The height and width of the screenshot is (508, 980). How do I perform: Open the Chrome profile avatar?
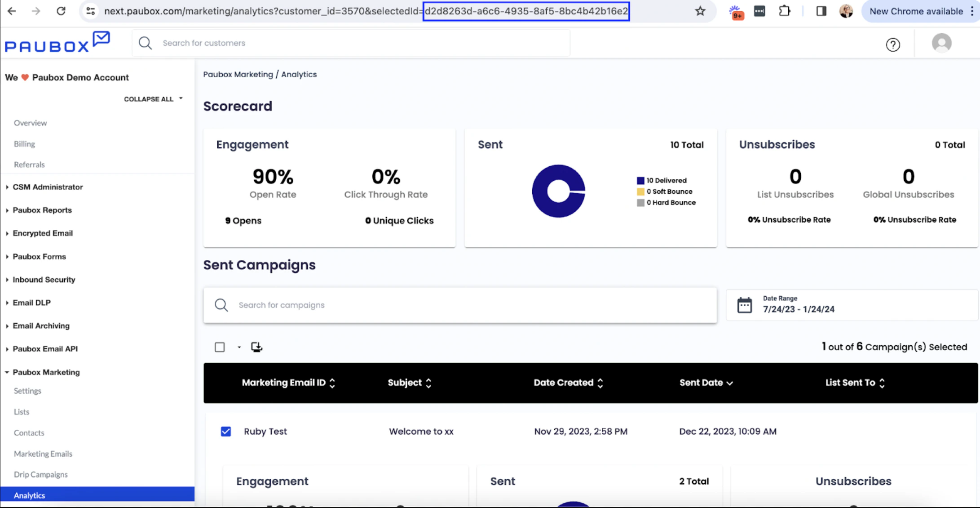(x=846, y=11)
